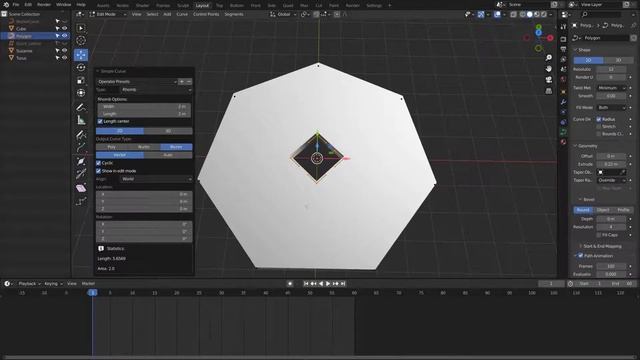Hide the Cube object with eye icon
Screen dimensions: 640x360
pos(64,29)
